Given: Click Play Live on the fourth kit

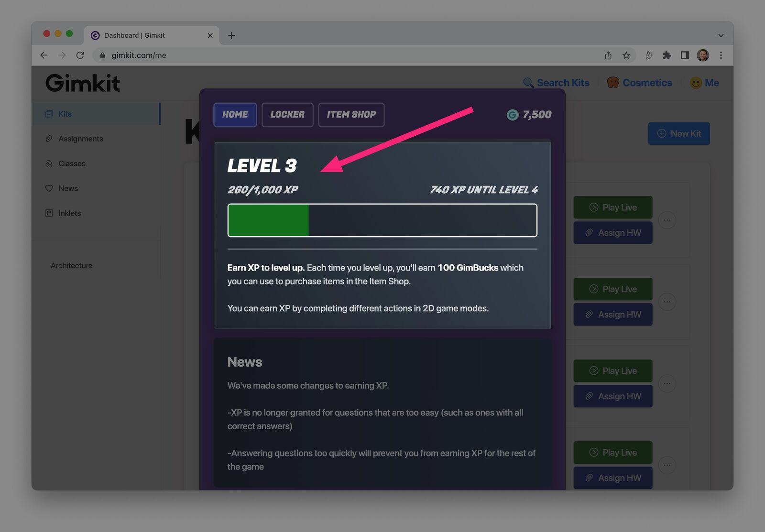Looking at the screenshot, I should [613, 453].
